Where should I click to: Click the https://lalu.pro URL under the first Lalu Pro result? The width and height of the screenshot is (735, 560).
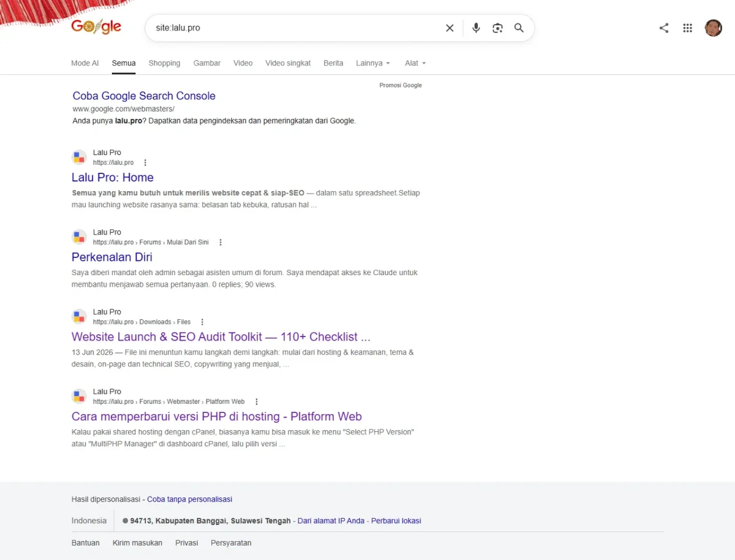(113, 163)
